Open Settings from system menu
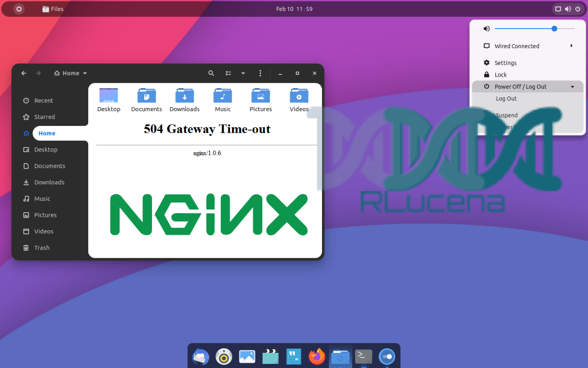The image size is (588, 368). [x=527, y=63]
